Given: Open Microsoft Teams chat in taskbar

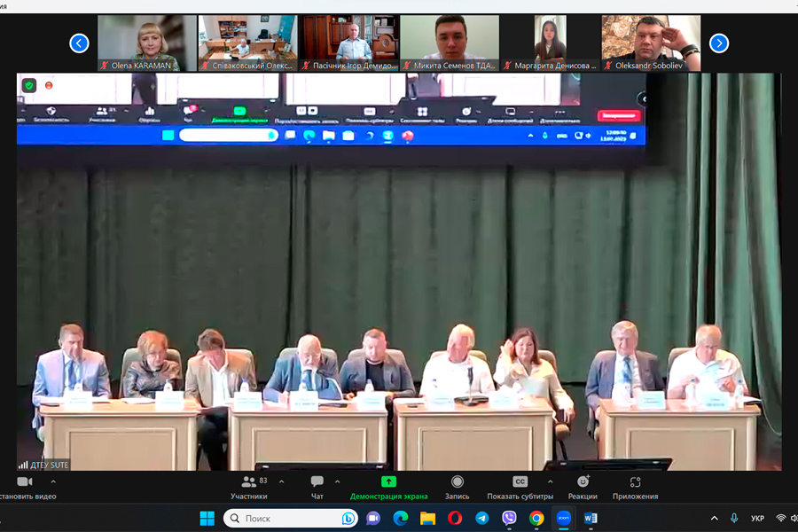Looking at the screenshot, I should point(373,518).
